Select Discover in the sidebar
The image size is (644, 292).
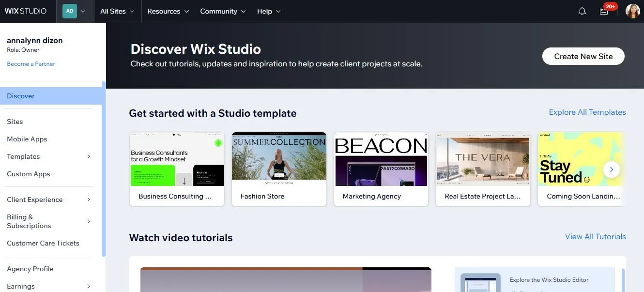51,96
